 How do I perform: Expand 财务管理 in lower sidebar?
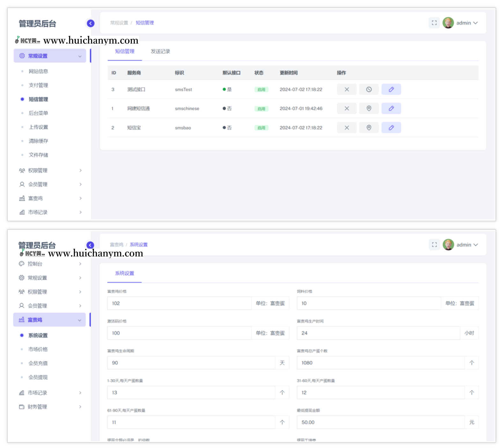(50, 407)
